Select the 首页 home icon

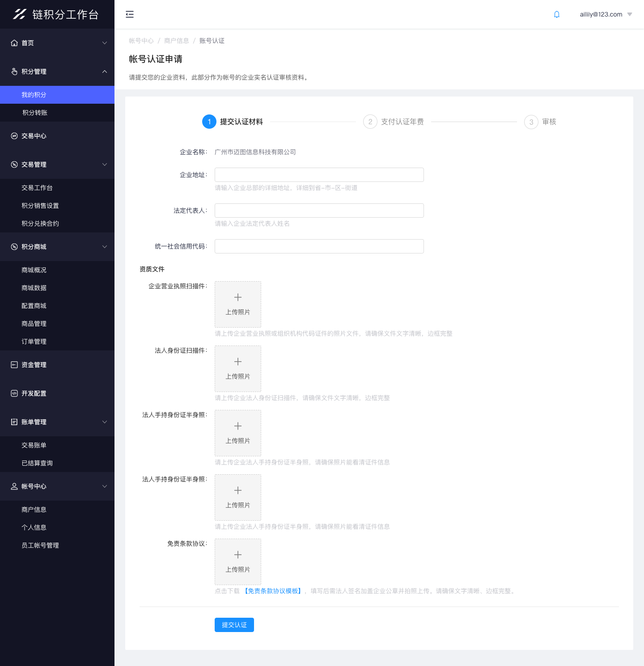pos(14,42)
